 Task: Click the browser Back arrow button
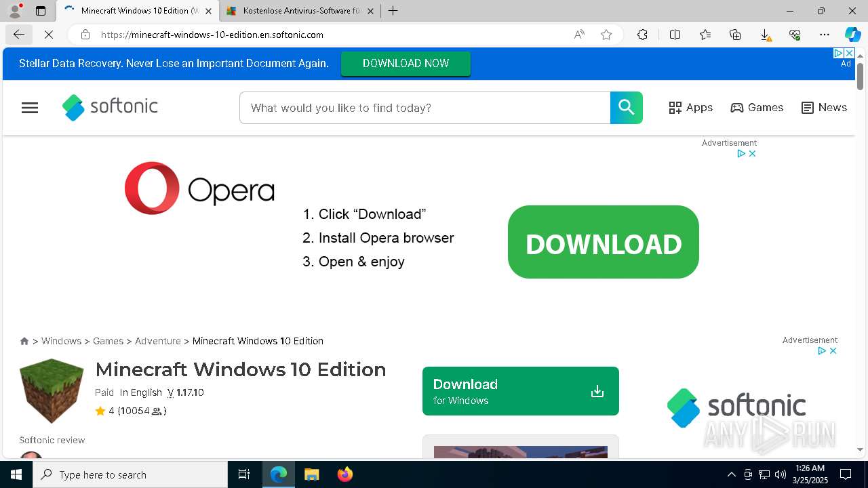tap(19, 35)
